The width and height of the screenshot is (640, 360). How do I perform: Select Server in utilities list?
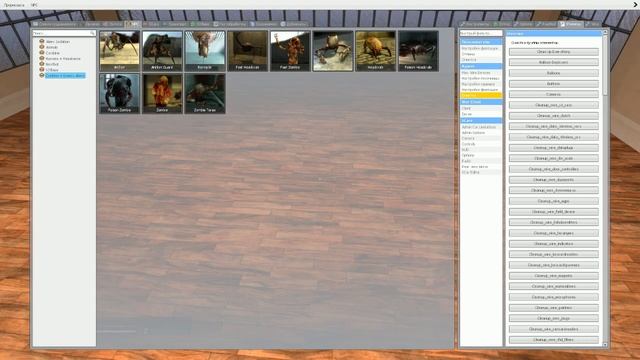coord(481,114)
